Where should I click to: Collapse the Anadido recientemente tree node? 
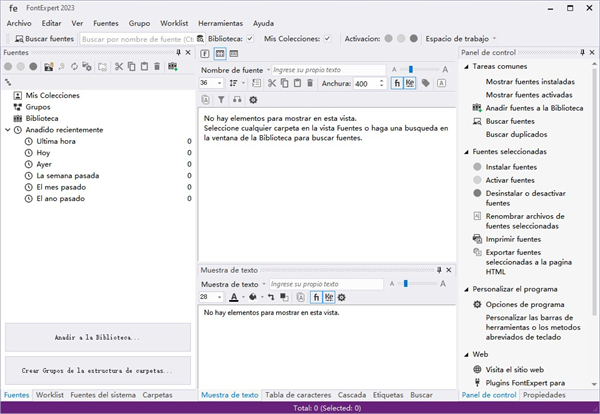7,129
